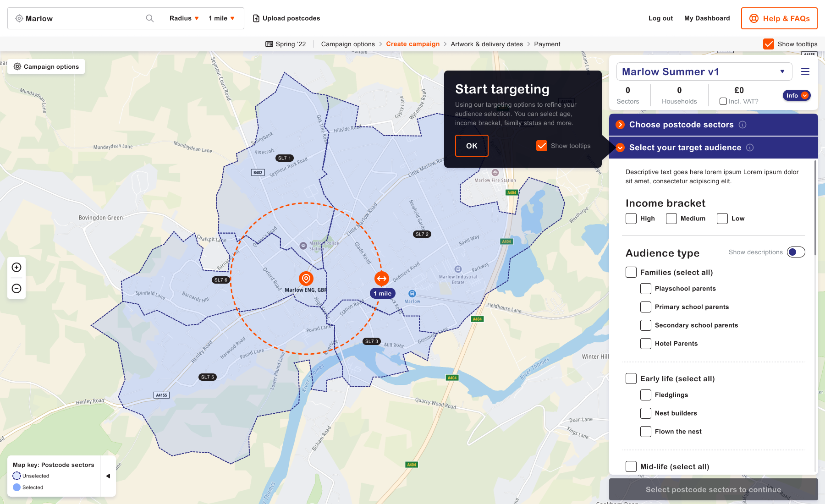
Task: Click the Marlow Industrial Estate map icon
Action: coord(458,269)
